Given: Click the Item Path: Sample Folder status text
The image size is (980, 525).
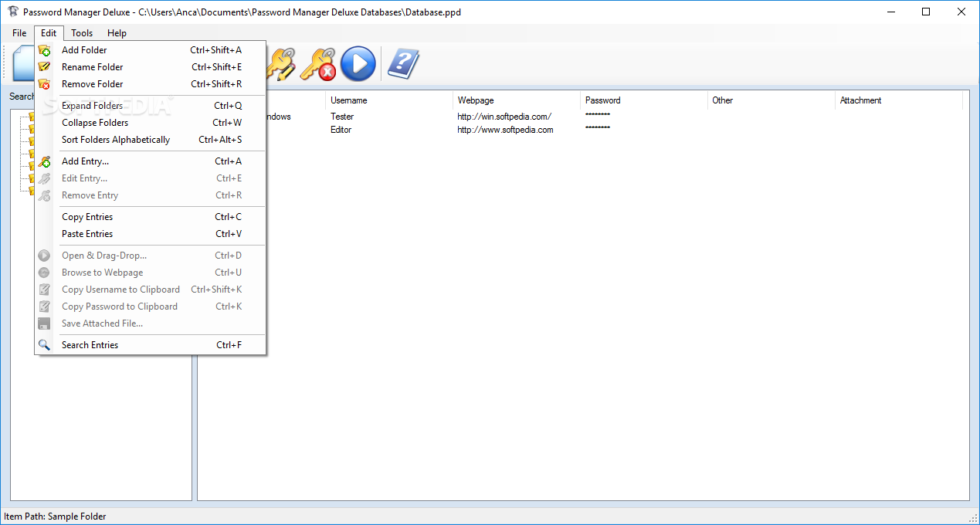Looking at the screenshot, I should pyautogui.click(x=55, y=517).
